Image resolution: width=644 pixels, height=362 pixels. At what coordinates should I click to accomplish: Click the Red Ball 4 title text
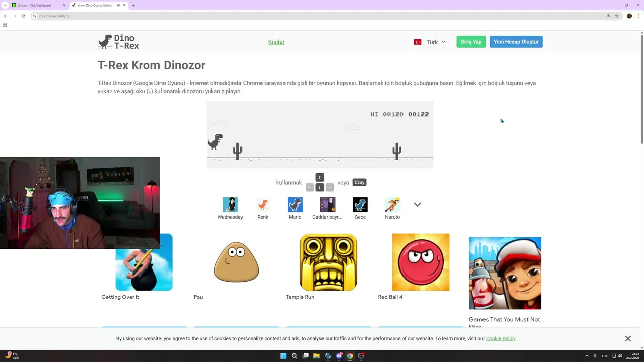click(x=390, y=297)
